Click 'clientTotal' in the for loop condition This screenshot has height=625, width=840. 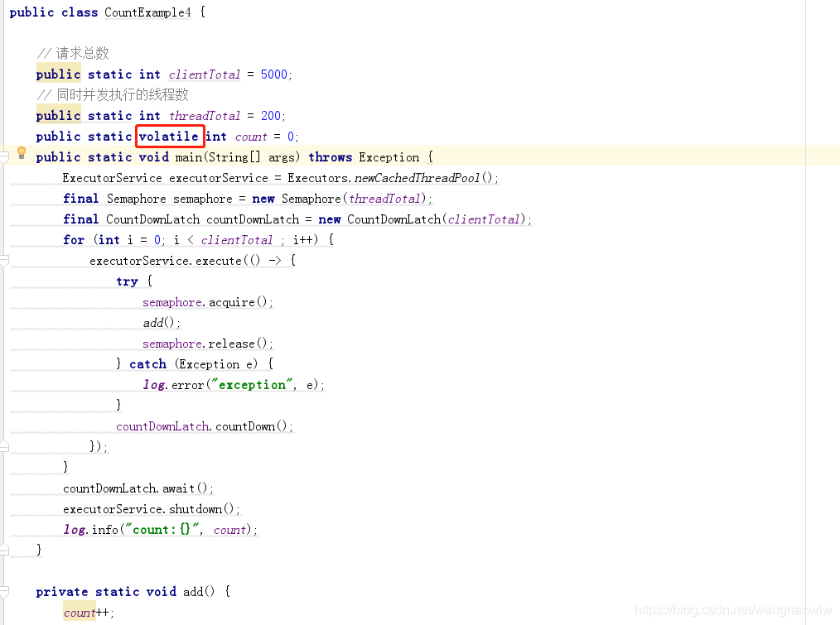pyautogui.click(x=237, y=240)
